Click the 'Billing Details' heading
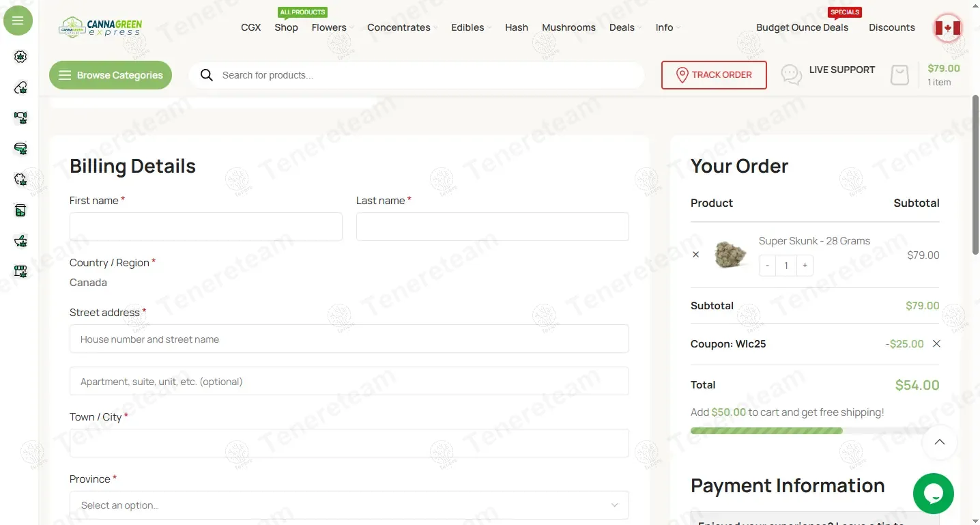The height and width of the screenshot is (525, 980). [132, 166]
